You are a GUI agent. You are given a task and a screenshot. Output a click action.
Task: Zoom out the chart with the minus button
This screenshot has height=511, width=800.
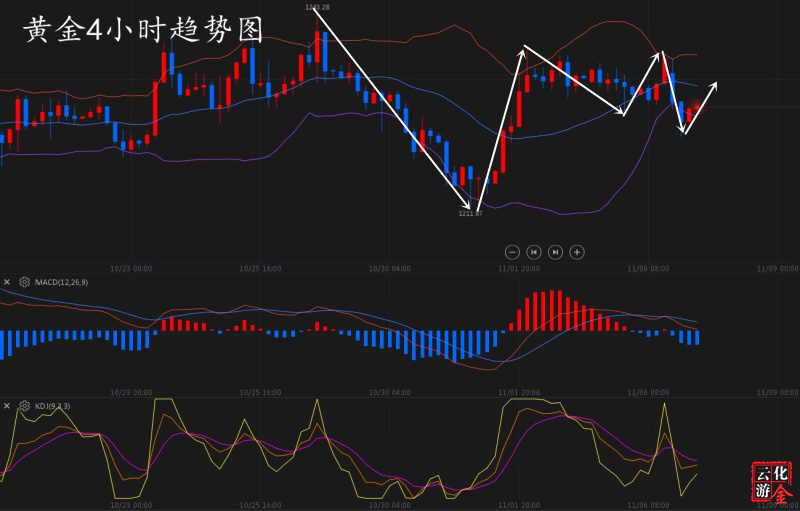click(512, 252)
